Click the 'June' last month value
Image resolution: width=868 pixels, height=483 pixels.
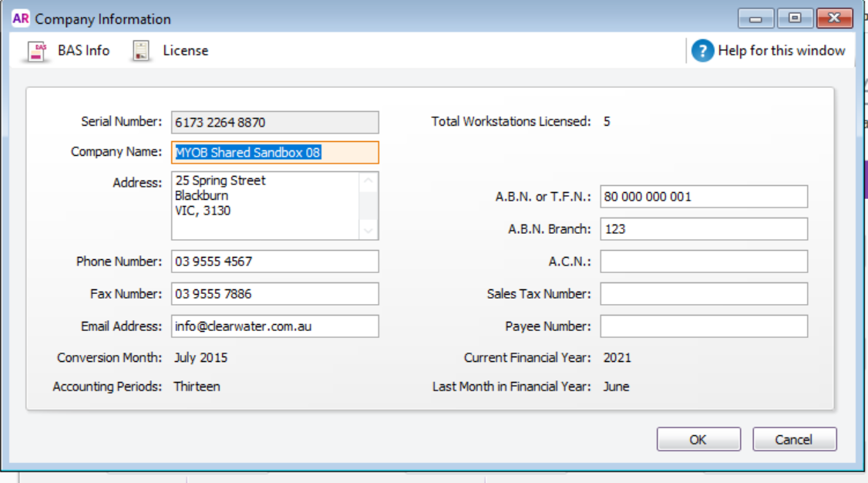[616, 387]
